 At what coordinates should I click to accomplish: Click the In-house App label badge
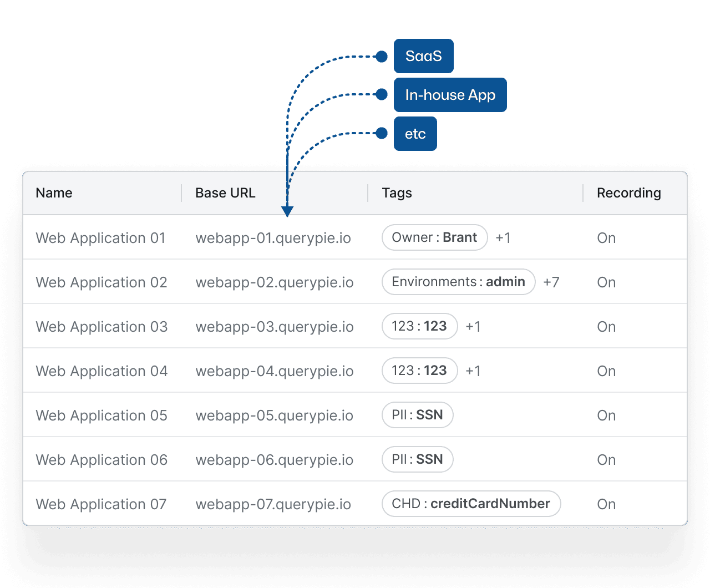(x=450, y=95)
